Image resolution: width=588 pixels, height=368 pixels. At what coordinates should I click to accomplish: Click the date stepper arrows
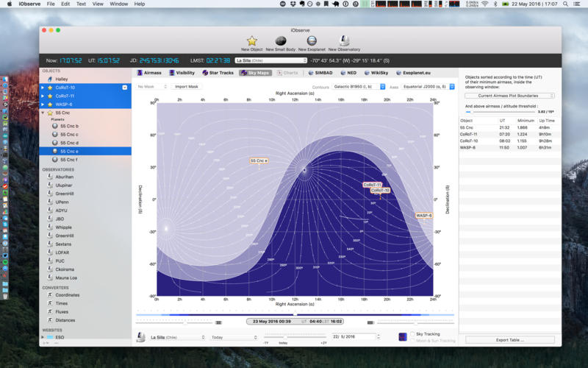(379, 337)
